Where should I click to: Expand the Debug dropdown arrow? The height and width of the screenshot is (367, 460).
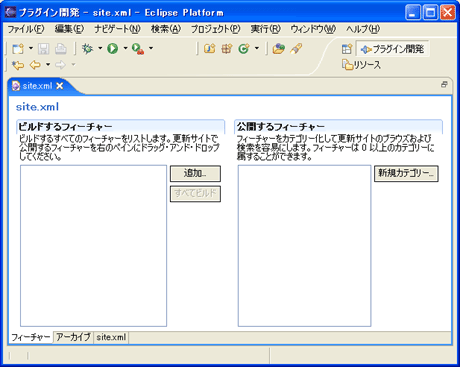click(x=100, y=49)
